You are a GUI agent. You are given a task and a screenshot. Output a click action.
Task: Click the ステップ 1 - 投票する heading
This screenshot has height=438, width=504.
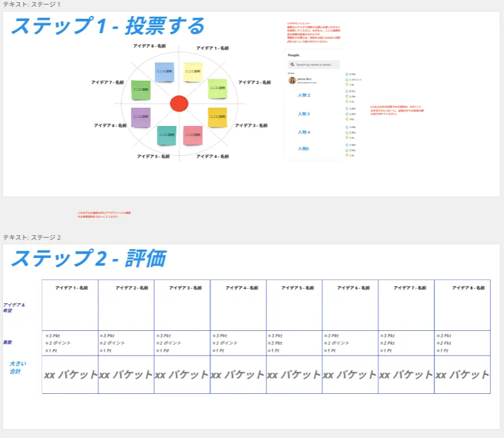(x=108, y=26)
